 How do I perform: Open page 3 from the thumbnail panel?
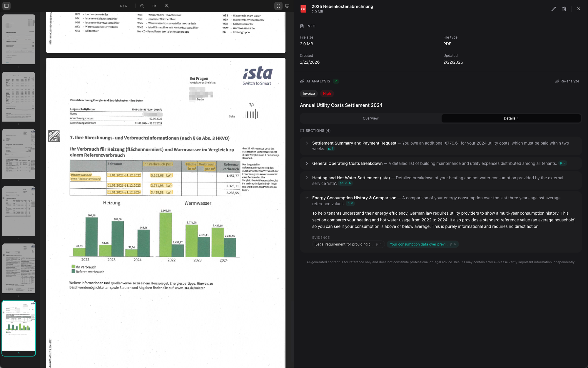pyautogui.click(x=19, y=154)
